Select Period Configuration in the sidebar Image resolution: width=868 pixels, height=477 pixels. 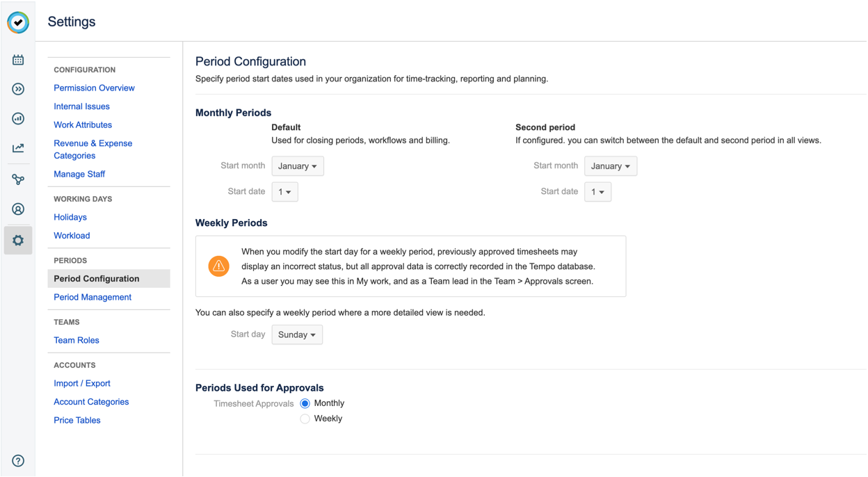pos(97,279)
